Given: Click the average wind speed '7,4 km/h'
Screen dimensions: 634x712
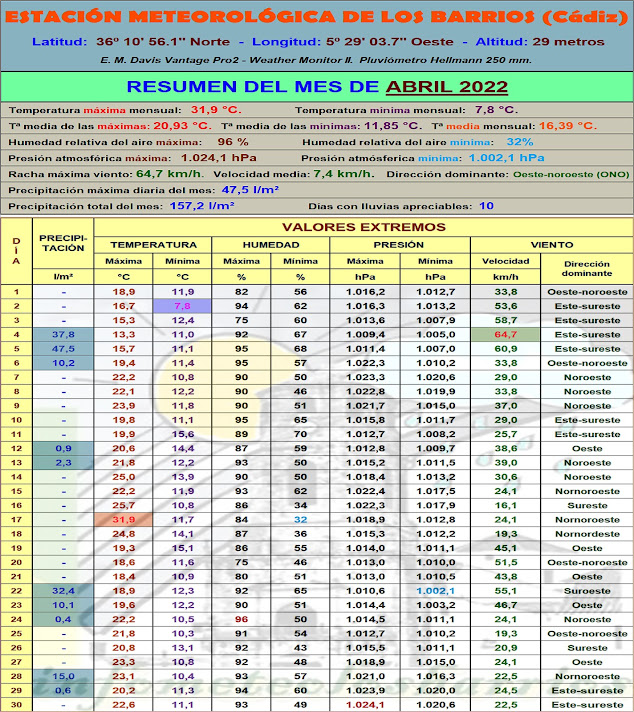Looking at the screenshot, I should (344, 174).
